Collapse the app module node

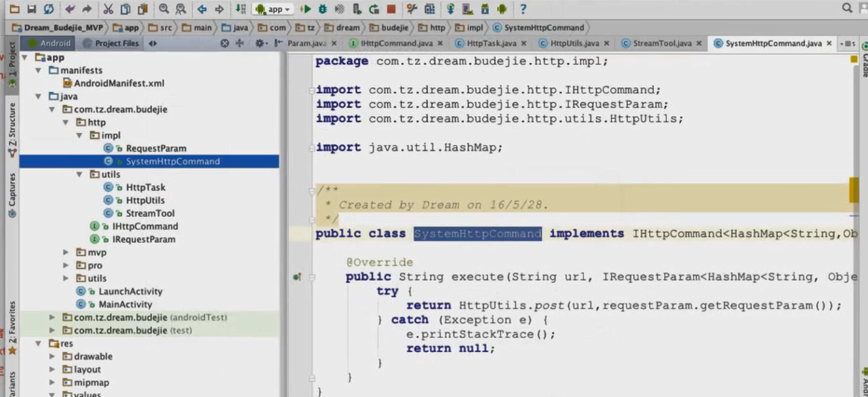pyautogui.click(x=26, y=58)
